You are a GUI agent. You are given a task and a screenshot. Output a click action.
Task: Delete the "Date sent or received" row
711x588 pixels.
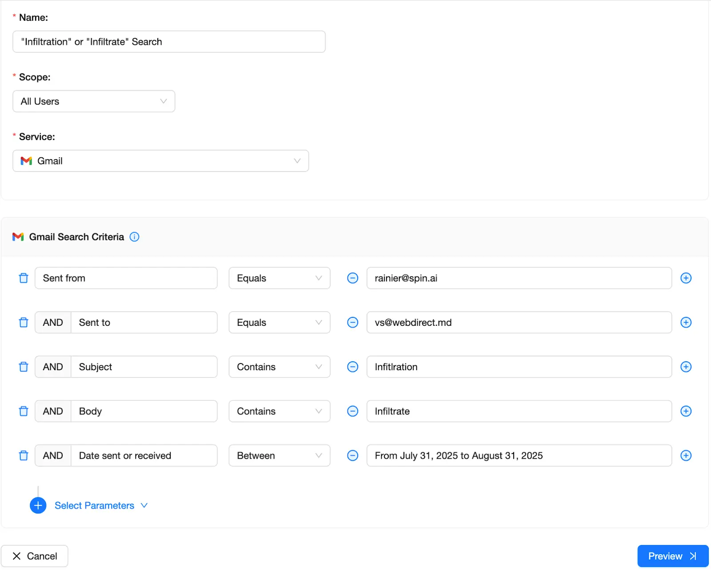(x=23, y=455)
